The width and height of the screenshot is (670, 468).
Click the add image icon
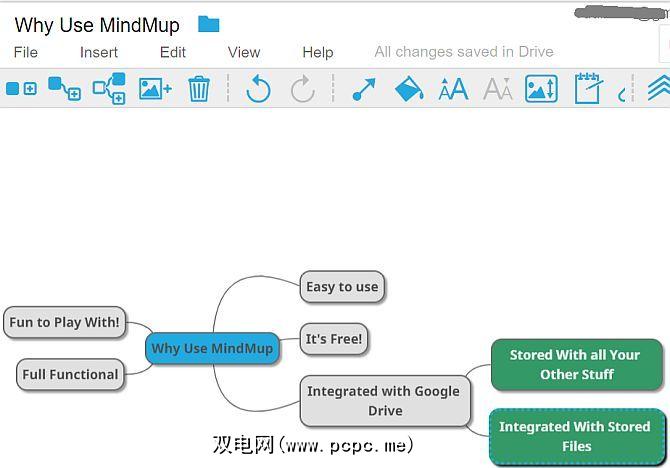tap(155, 88)
